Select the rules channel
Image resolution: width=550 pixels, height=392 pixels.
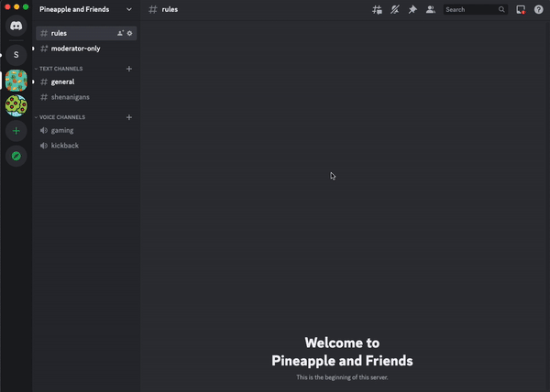coord(86,33)
